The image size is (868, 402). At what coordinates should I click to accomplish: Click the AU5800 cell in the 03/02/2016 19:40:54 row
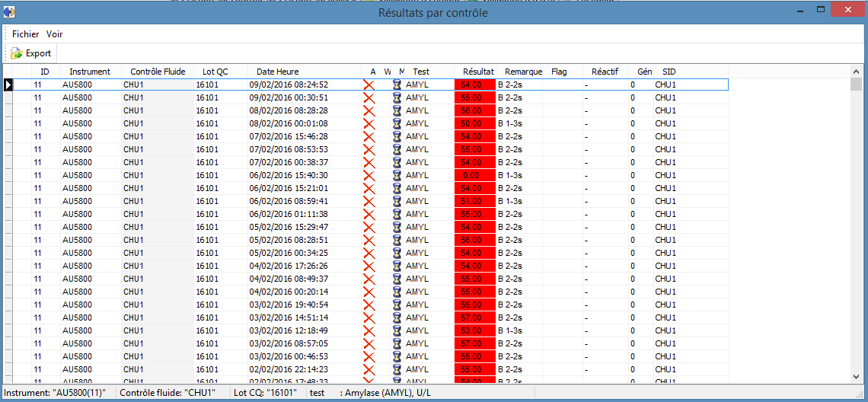91,305
